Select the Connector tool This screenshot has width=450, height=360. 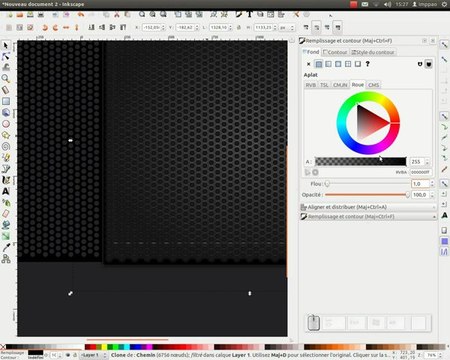[6, 259]
